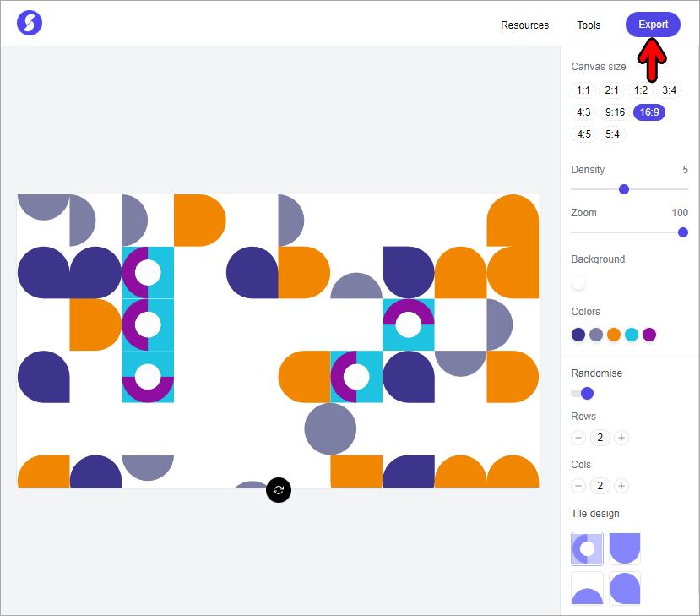This screenshot has width=700, height=616.
Task: Choose the half-circle tile design
Action: click(x=587, y=588)
